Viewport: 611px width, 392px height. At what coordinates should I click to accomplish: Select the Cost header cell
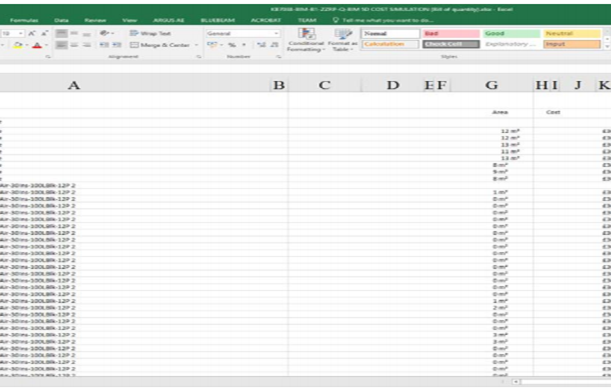(553, 112)
